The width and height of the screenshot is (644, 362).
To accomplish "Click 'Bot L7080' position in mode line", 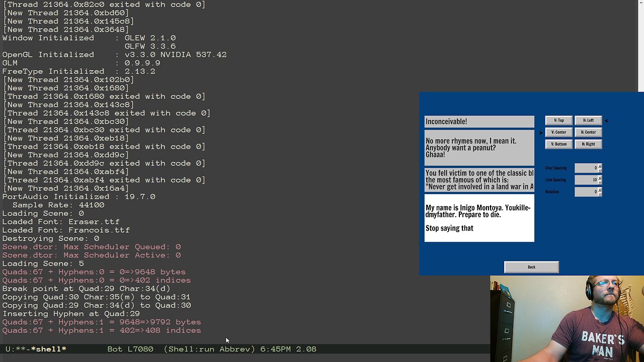I will 130,349.
